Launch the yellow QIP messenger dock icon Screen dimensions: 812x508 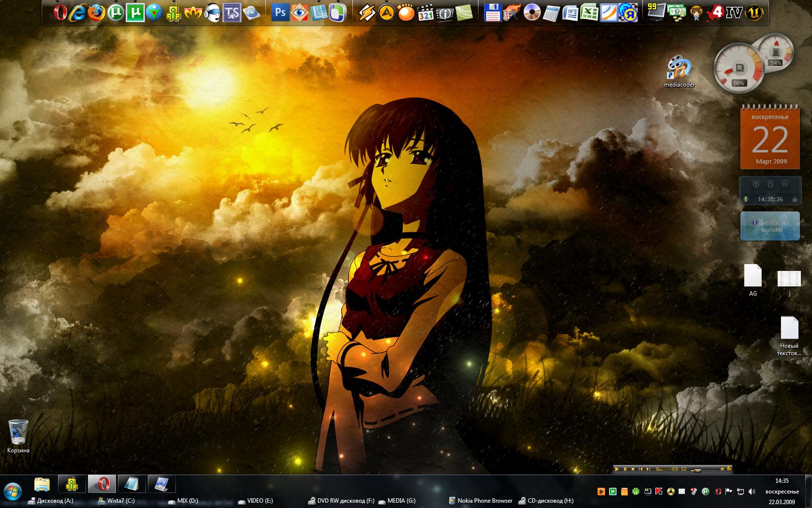(174, 13)
